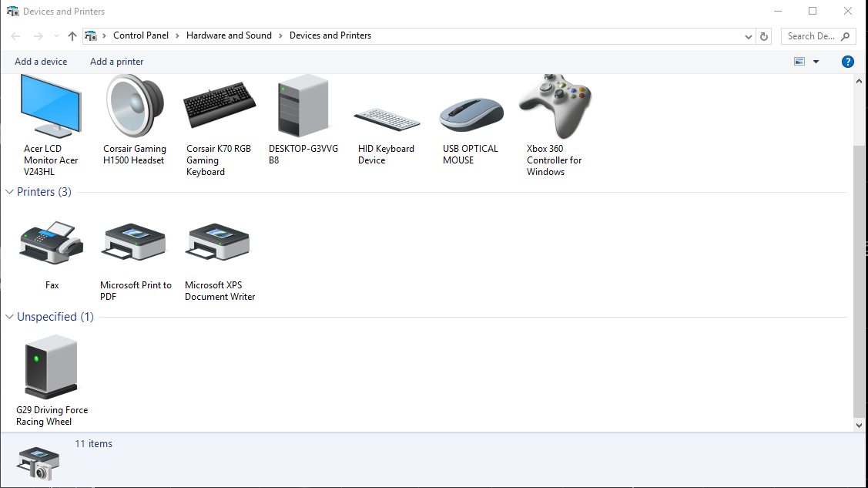Click the 11 items status text

coord(93,444)
